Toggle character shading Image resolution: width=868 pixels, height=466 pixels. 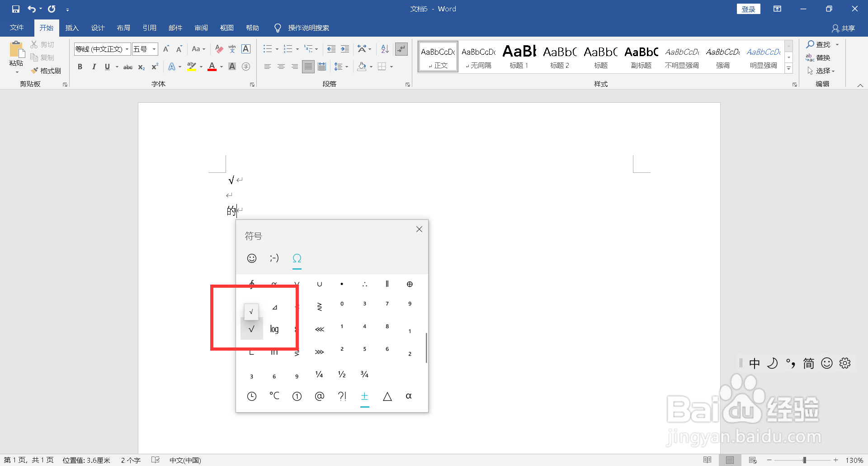point(232,67)
